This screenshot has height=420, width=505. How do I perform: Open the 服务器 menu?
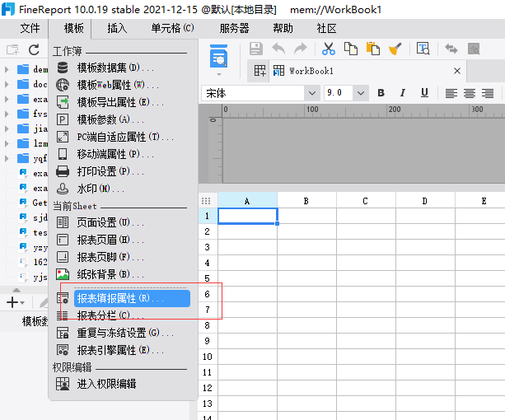coord(234,29)
